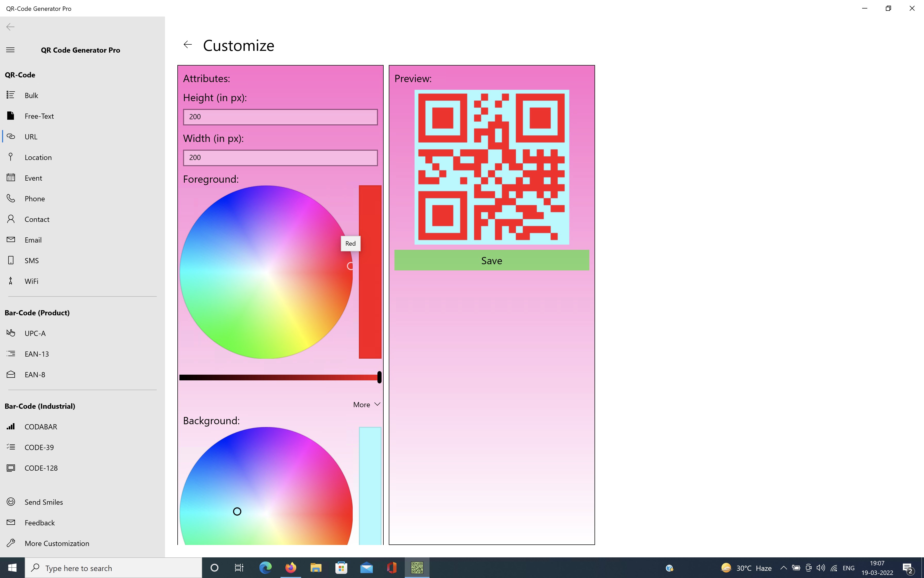Click the weather 30°C Haze widget

746,568
